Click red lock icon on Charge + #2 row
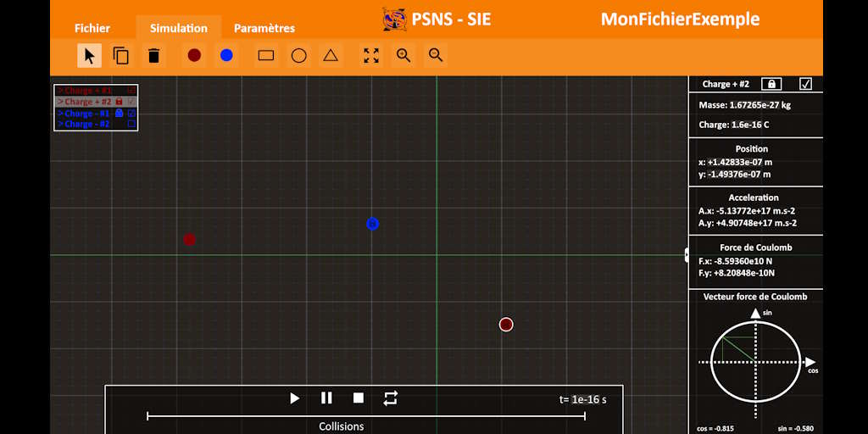Screen dimensions: 868x434 (119, 102)
